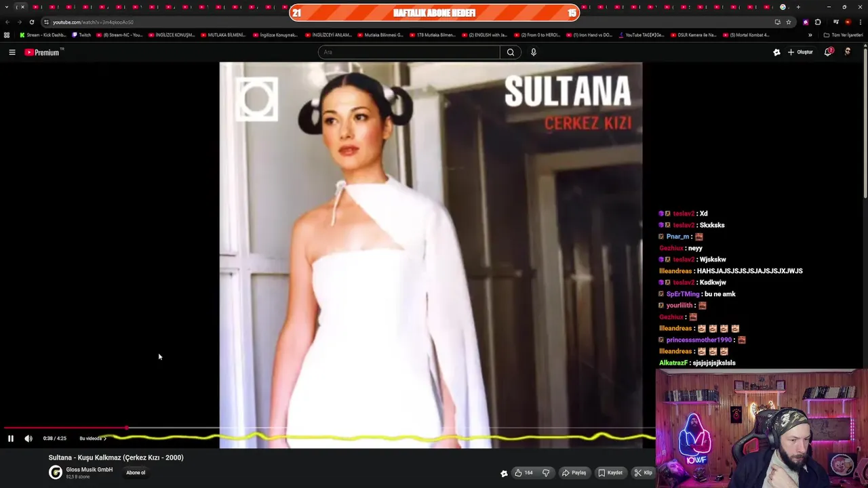Image resolution: width=868 pixels, height=488 pixels.
Task: Open the Chrome three-dot menu
Action: coord(859,22)
